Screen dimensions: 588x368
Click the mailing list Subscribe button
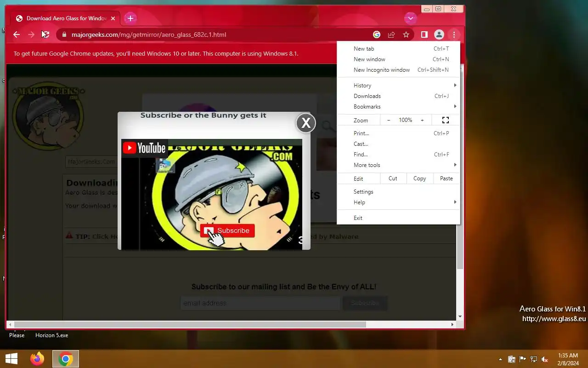(x=365, y=303)
